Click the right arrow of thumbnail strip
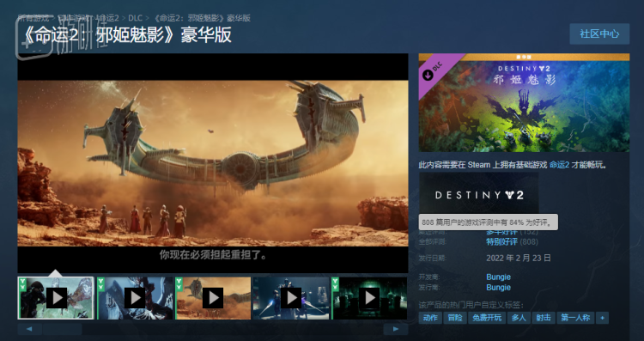Screen dimensions: 644x341 (x=396, y=329)
